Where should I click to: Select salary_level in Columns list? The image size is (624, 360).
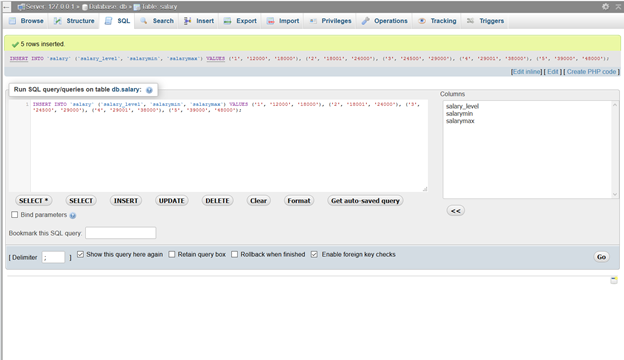462,106
